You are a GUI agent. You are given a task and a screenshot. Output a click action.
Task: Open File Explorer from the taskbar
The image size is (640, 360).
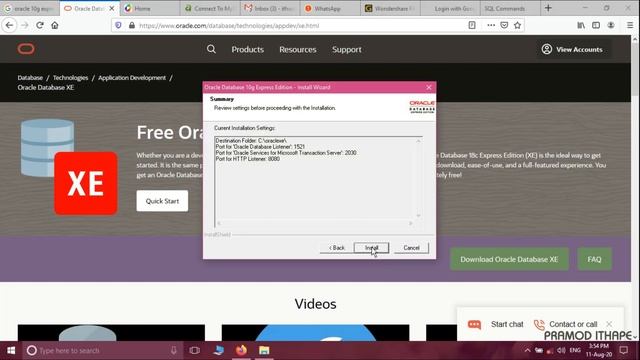(x=264, y=350)
